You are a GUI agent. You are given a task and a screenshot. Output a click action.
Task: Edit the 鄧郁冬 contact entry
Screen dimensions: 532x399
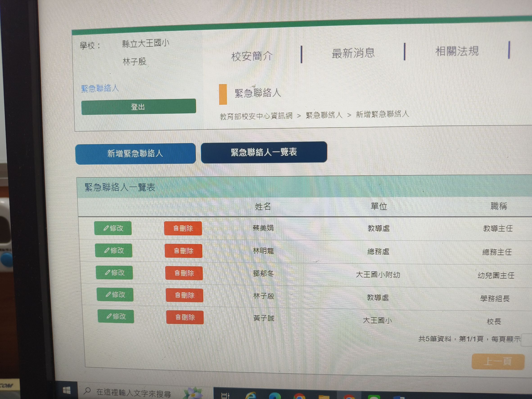click(x=114, y=273)
